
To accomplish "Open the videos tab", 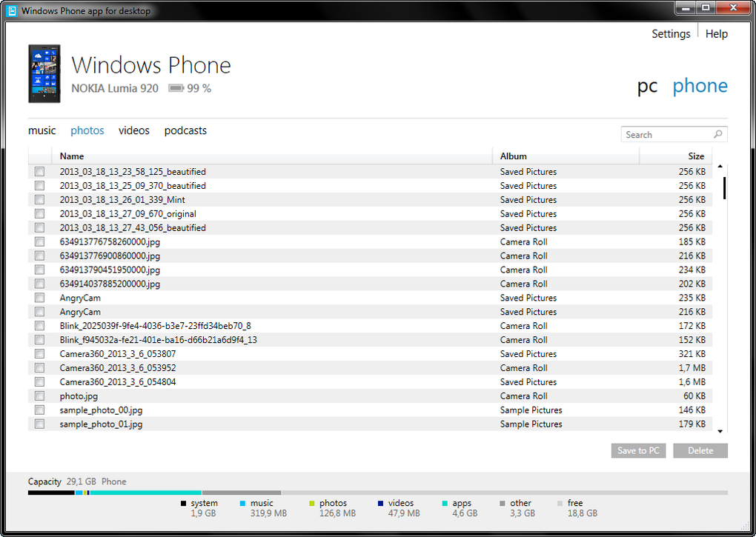I will pos(134,130).
